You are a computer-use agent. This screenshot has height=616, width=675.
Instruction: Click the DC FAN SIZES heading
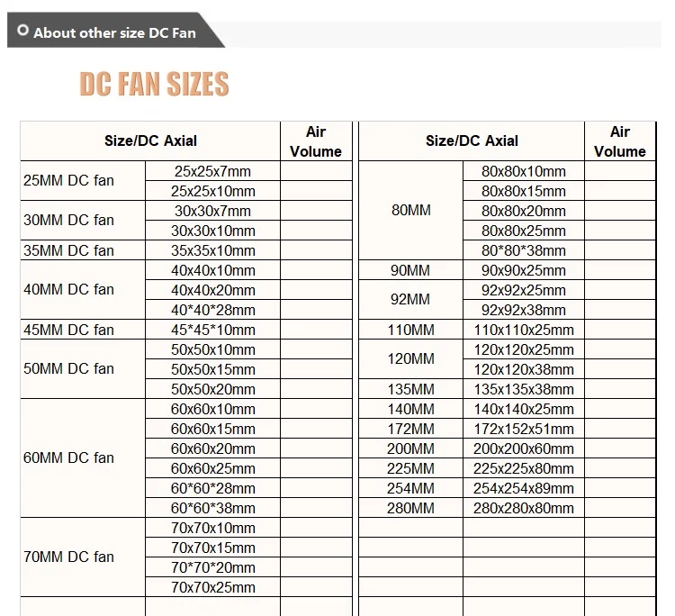pyautogui.click(x=154, y=84)
